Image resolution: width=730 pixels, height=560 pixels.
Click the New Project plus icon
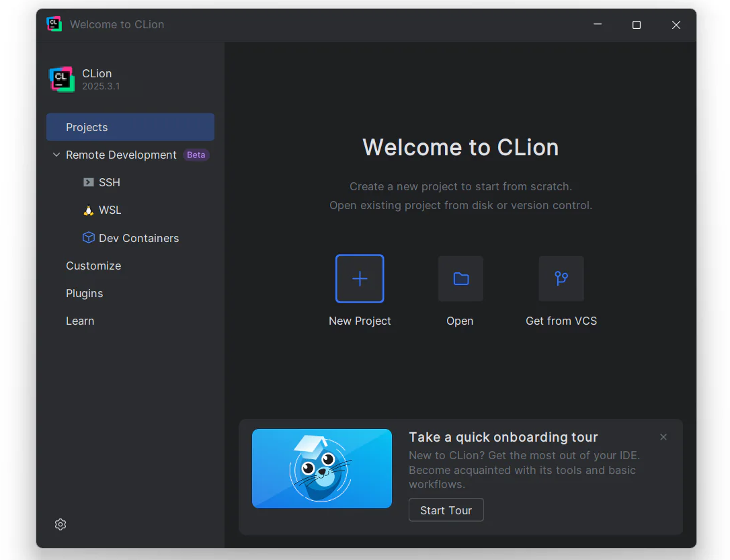coord(360,278)
